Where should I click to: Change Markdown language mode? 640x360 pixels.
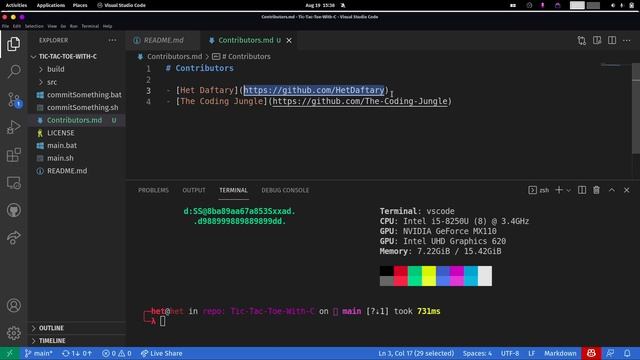pyautogui.click(x=560, y=353)
